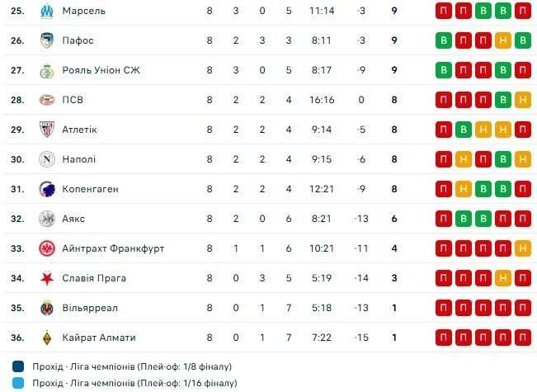The height and width of the screenshot is (392, 537).
Task: Select the Кайрат Алмати team name
Action: [x=99, y=338]
